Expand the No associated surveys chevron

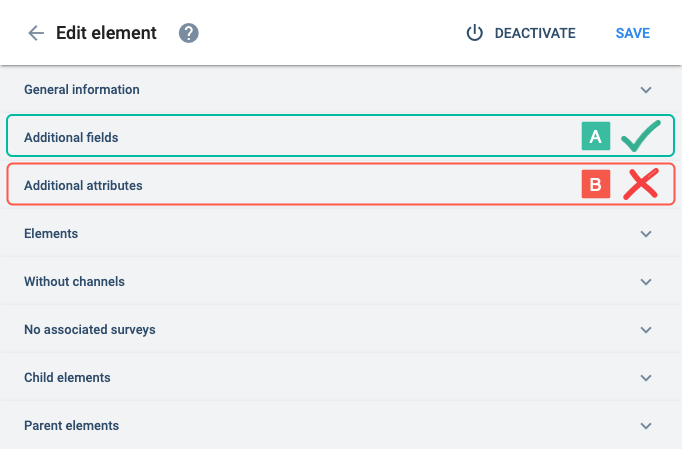click(646, 329)
